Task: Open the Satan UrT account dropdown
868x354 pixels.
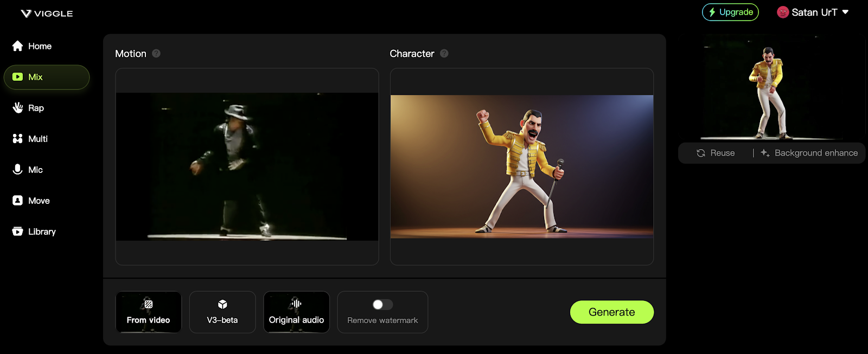Action: 813,12
